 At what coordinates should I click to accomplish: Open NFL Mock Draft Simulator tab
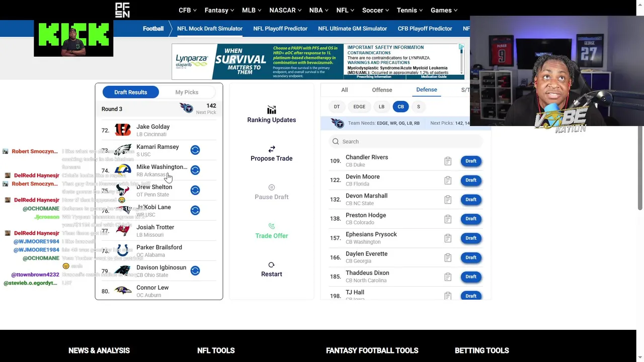click(x=210, y=29)
